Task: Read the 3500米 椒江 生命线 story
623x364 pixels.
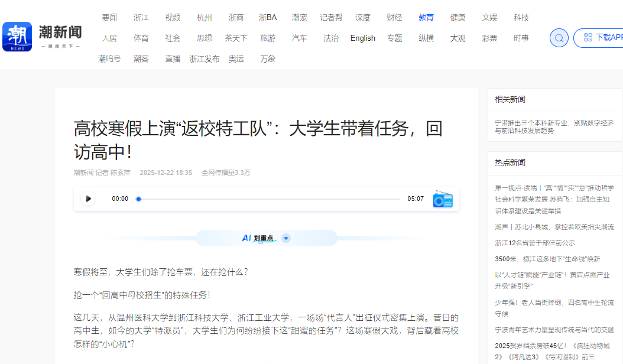Action: 547,259
